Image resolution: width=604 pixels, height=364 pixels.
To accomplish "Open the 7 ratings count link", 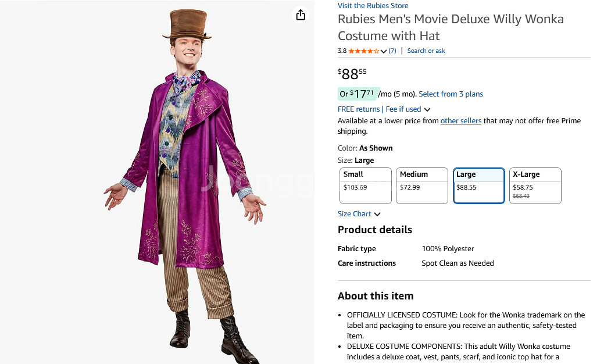I will (392, 51).
